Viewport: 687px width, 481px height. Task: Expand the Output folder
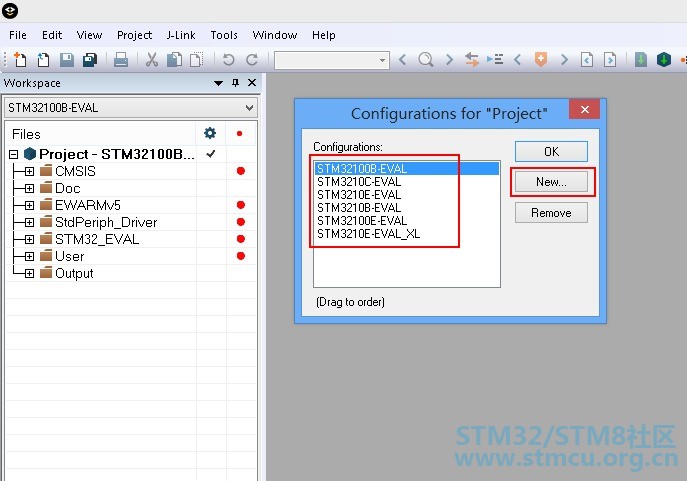(x=29, y=273)
